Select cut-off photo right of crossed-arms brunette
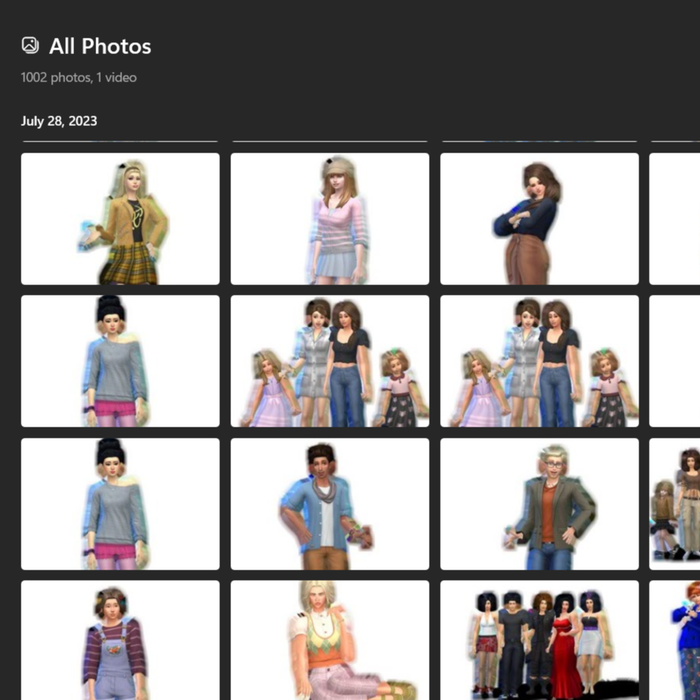700x700 pixels. coord(675,218)
